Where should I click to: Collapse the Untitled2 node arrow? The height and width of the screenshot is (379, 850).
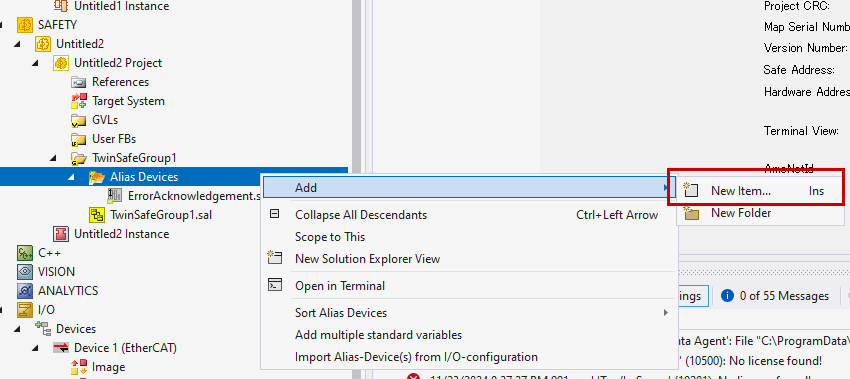[x=18, y=44]
